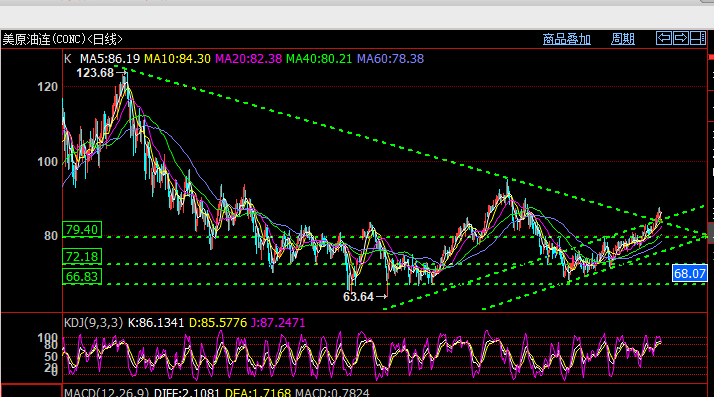This screenshot has height=397, width=714.
Task: Select the MA40:80.21 indicator label
Action: pos(319,59)
